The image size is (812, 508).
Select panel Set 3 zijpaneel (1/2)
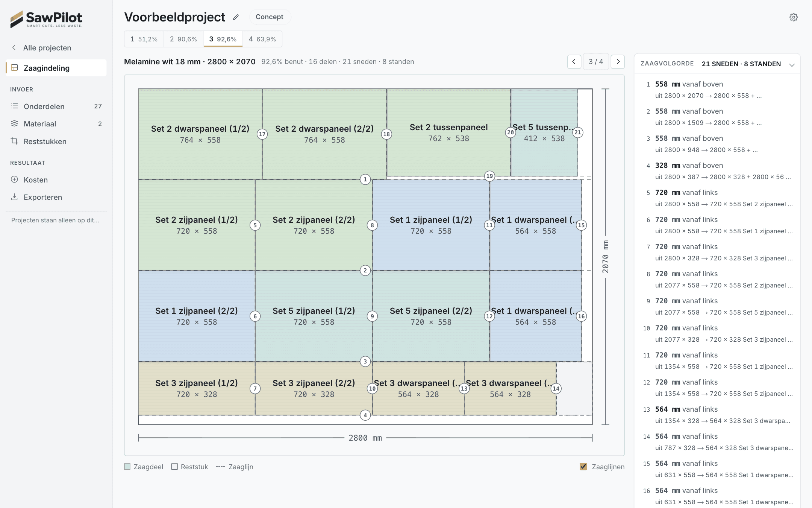coord(197,388)
